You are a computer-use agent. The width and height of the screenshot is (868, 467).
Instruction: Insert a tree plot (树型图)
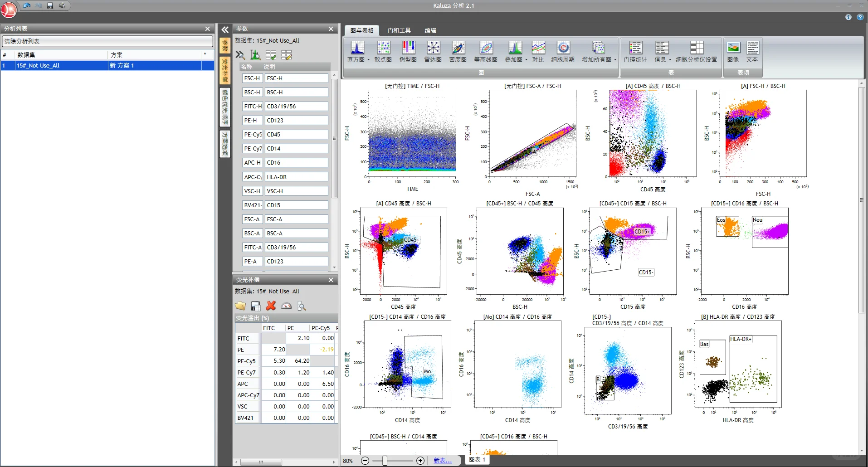point(408,51)
